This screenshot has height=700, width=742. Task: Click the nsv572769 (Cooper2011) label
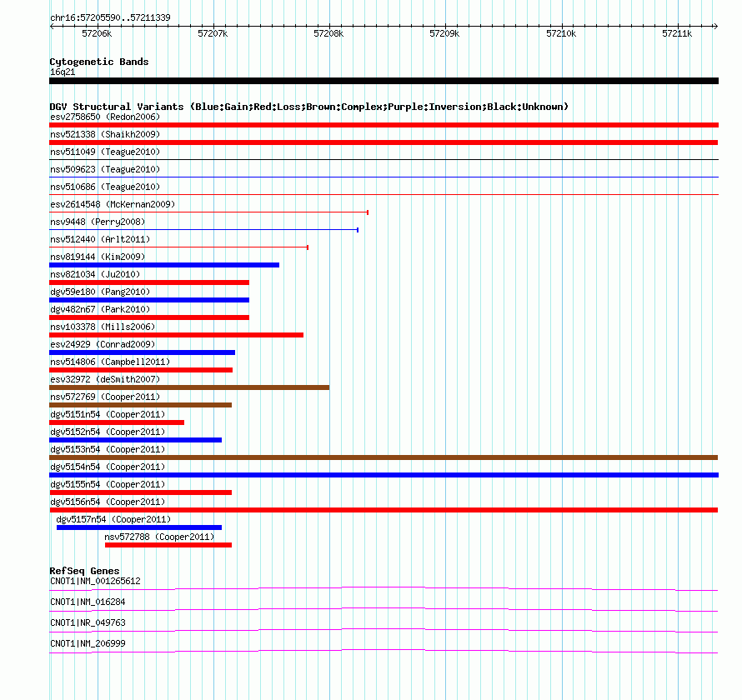point(105,397)
